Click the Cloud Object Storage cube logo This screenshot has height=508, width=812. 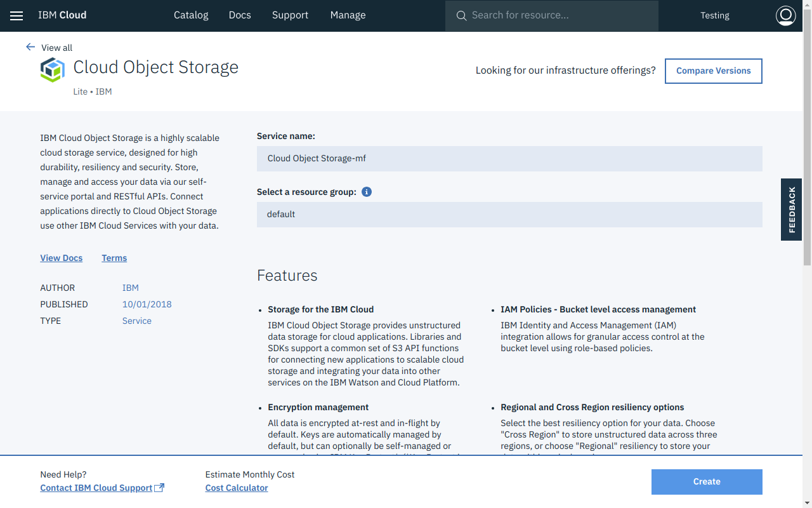coord(53,70)
